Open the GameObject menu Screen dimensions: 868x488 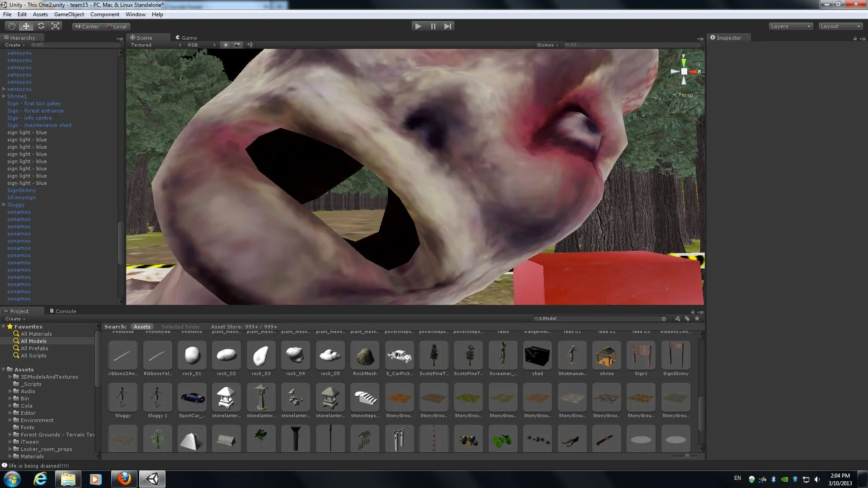tap(69, 14)
